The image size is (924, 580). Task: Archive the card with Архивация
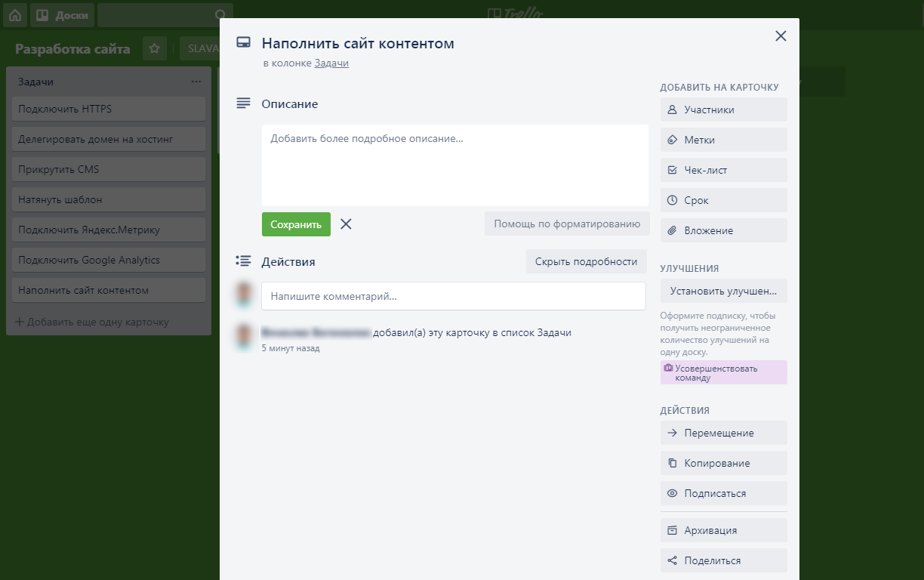723,530
